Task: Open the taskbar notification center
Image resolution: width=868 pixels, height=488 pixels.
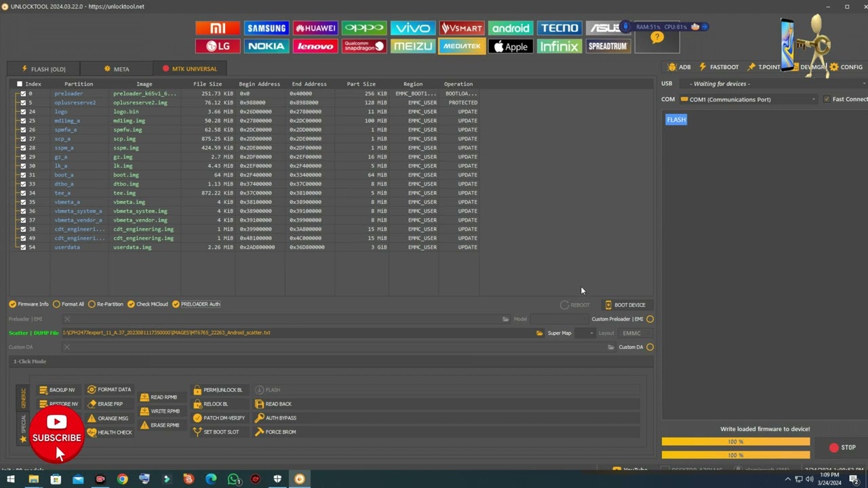Action: (x=854, y=479)
